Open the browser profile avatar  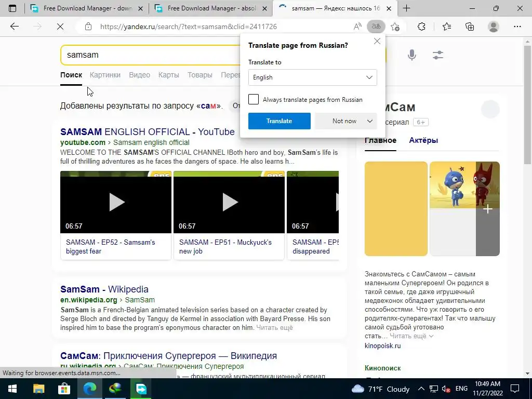pyautogui.click(x=494, y=26)
